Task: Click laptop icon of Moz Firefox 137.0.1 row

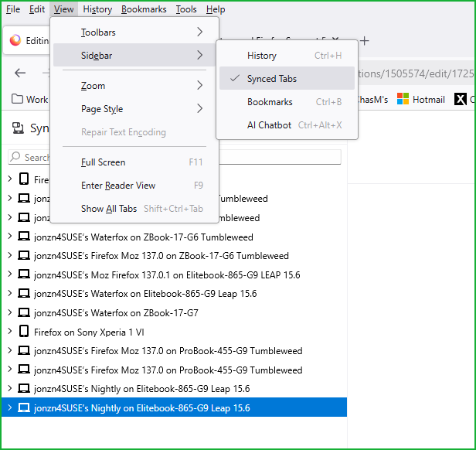Action: (x=24, y=274)
